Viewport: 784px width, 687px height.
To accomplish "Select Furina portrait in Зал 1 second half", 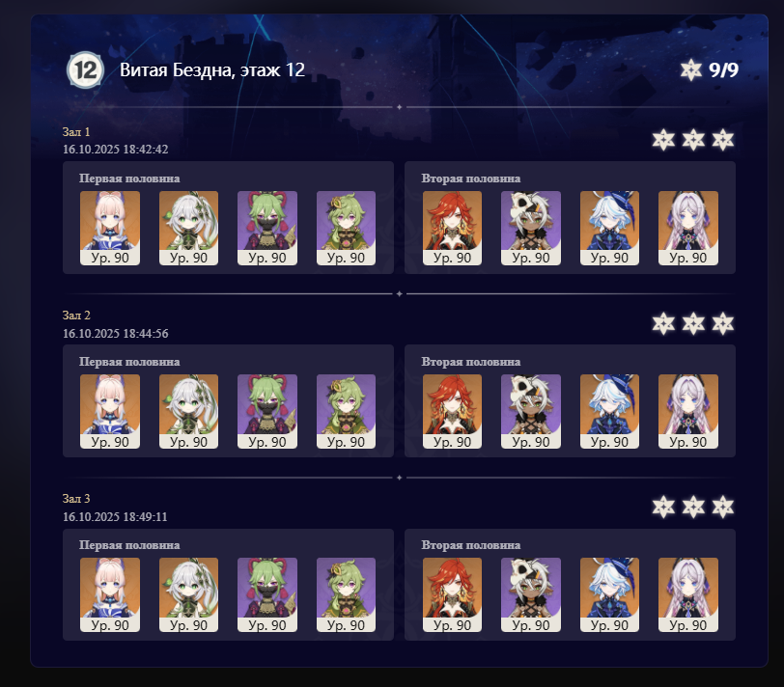I will click(x=609, y=228).
